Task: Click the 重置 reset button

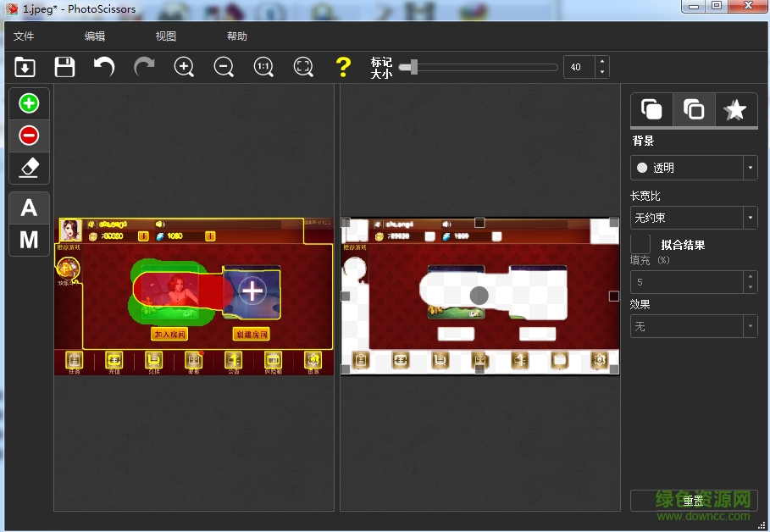Action: point(693,500)
